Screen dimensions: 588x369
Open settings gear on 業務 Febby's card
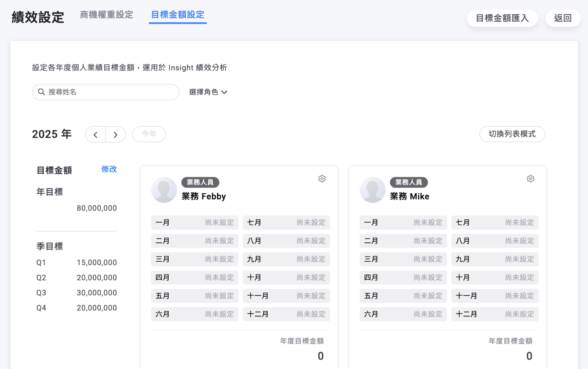click(322, 179)
